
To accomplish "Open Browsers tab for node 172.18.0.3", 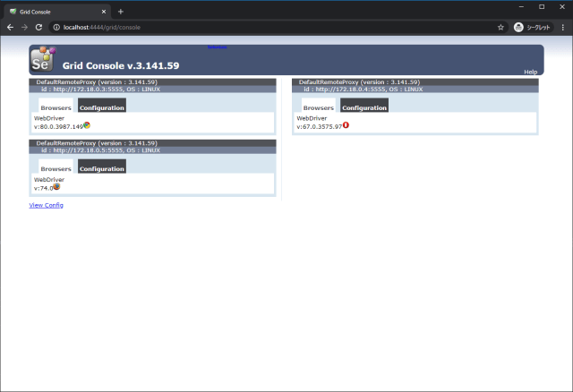I will 56,106.
